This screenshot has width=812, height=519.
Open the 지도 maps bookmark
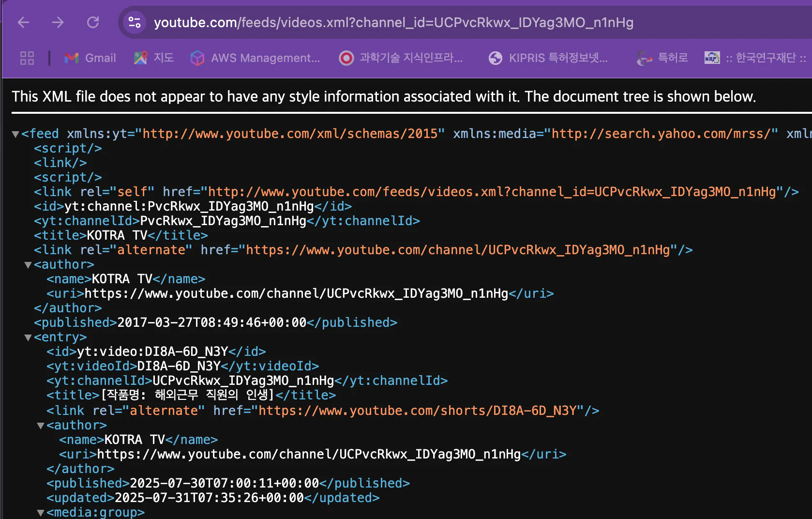[x=154, y=58]
